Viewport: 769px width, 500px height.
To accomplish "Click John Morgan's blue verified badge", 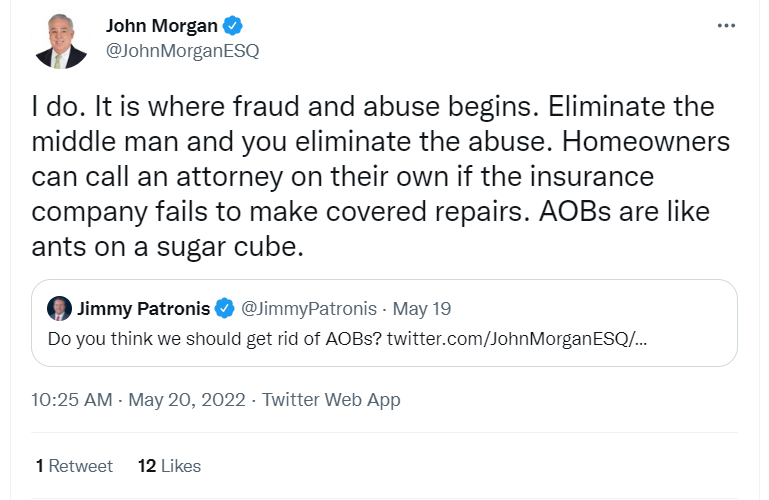I will tap(233, 26).
